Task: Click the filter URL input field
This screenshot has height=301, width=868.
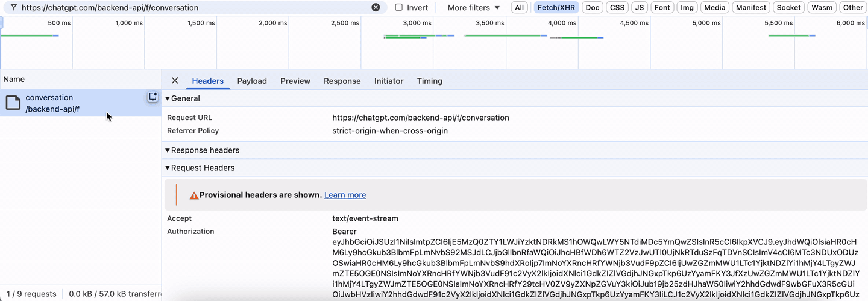Action: click(195, 7)
